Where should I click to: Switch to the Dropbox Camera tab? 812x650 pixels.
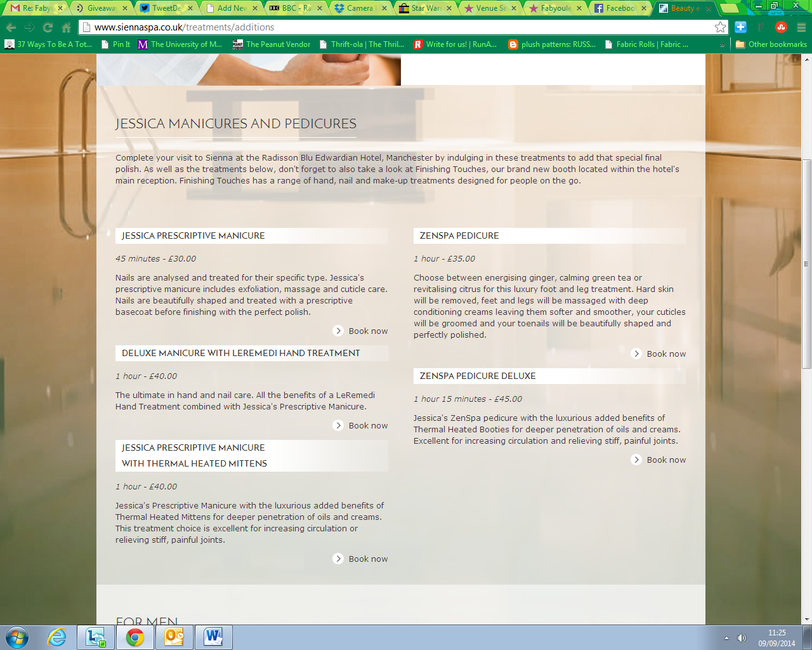tap(360, 8)
